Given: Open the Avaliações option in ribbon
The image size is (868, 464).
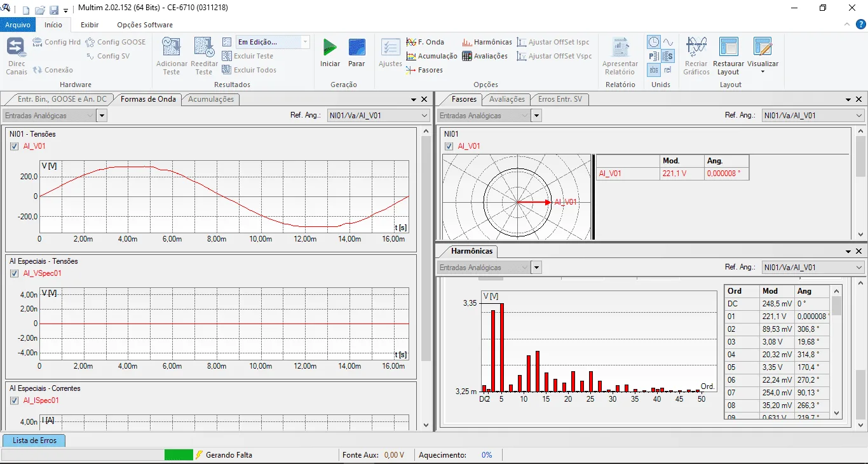Looking at the screenshot, I should [485, 56].
